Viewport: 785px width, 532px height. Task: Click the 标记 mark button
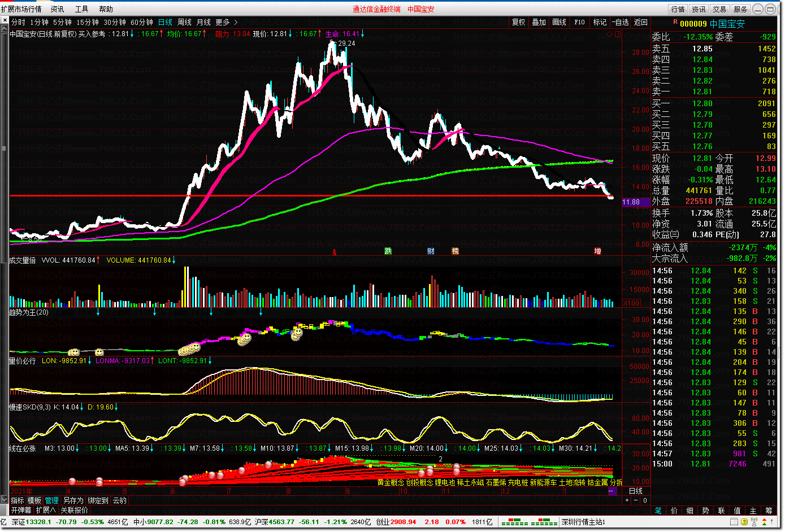600,22
